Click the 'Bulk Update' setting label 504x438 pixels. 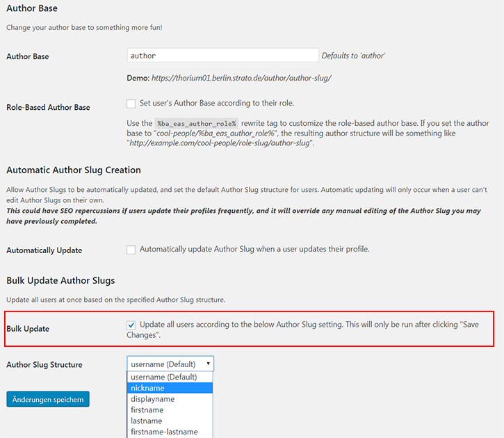pyautogui.click(x=28, y=329)
